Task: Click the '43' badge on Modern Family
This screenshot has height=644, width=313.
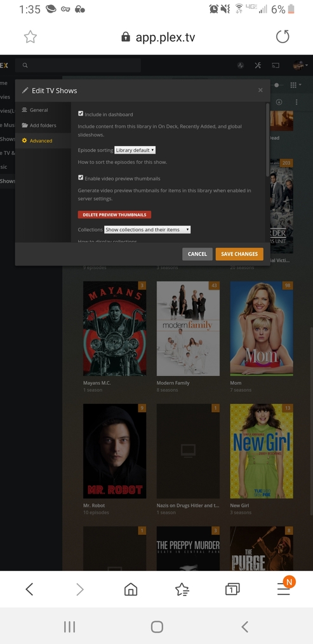Action: pyautogui.click(x=214, y=285)
